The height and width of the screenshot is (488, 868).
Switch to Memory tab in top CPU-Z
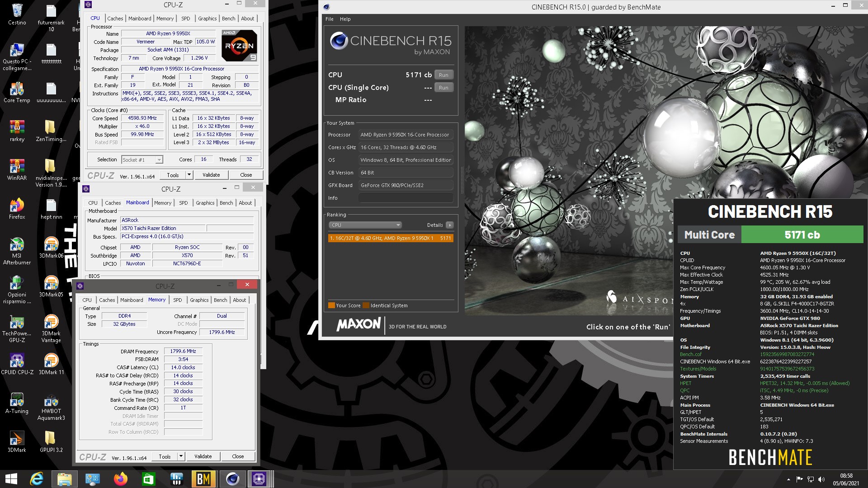pos(165,19)
